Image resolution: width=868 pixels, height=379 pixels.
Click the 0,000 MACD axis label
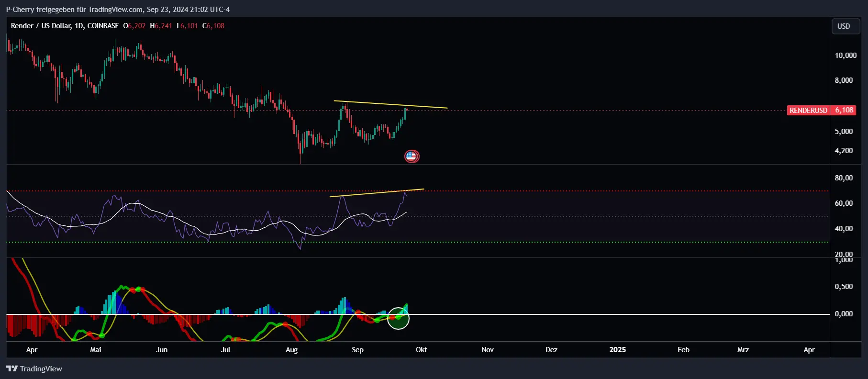tap(844, 314)
